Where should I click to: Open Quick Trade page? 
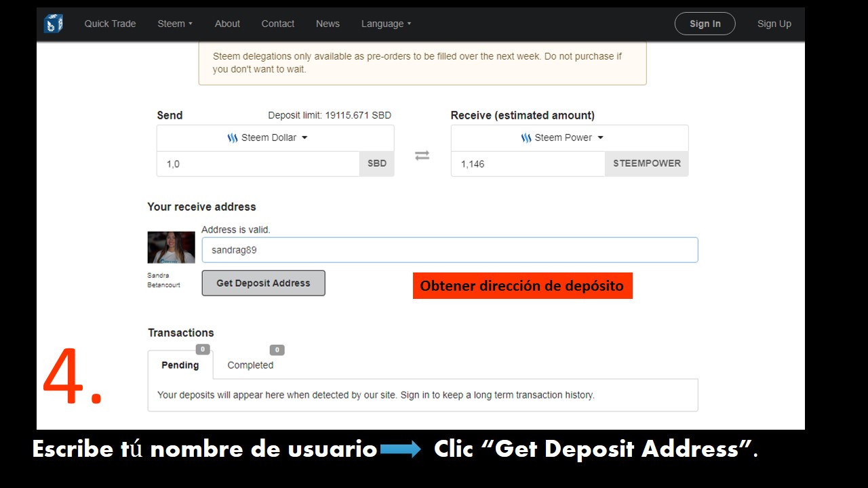[110, 24]
